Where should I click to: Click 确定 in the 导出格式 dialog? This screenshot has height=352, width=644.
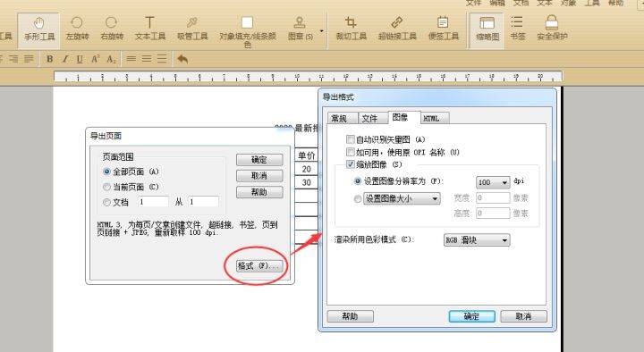471,316
